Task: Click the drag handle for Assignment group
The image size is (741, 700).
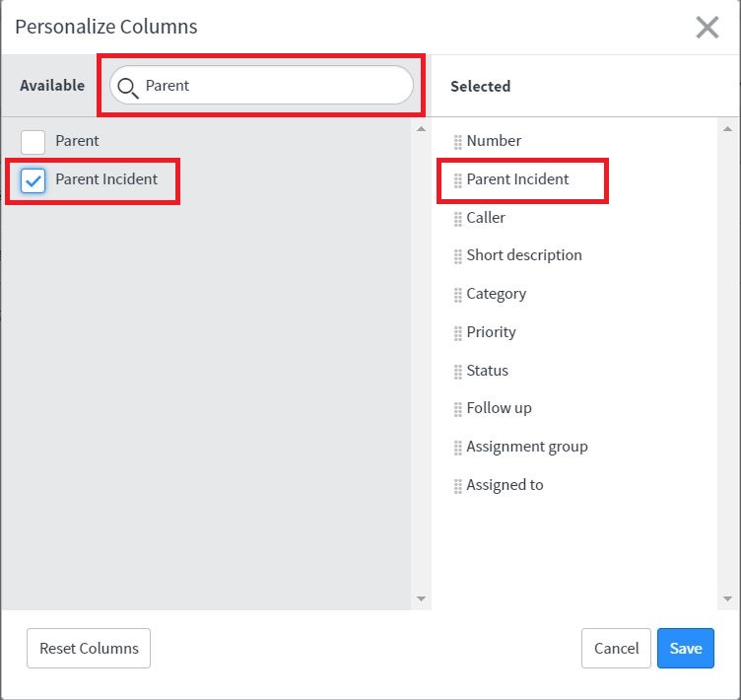Action: point(458,448)
